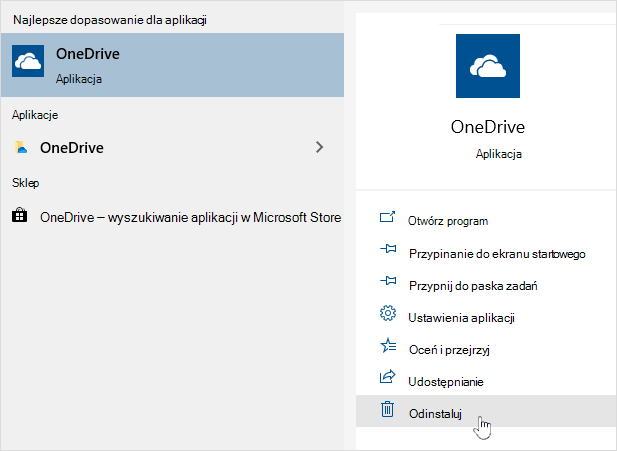Click the share arrow icon

[388, 377]
